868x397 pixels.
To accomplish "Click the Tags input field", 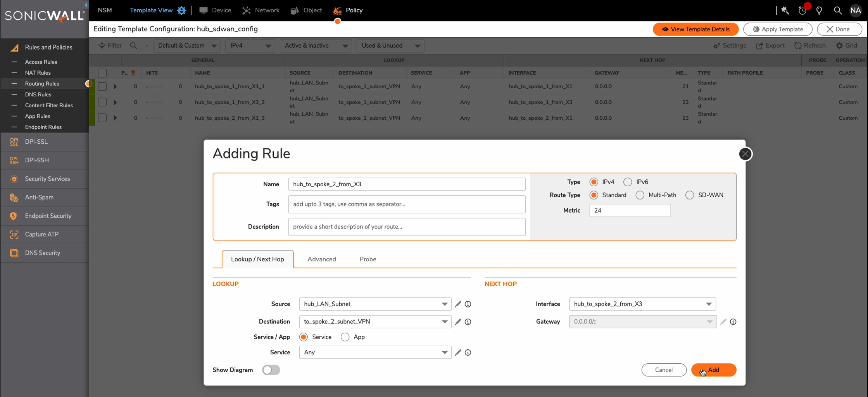I will coord(407,204).
